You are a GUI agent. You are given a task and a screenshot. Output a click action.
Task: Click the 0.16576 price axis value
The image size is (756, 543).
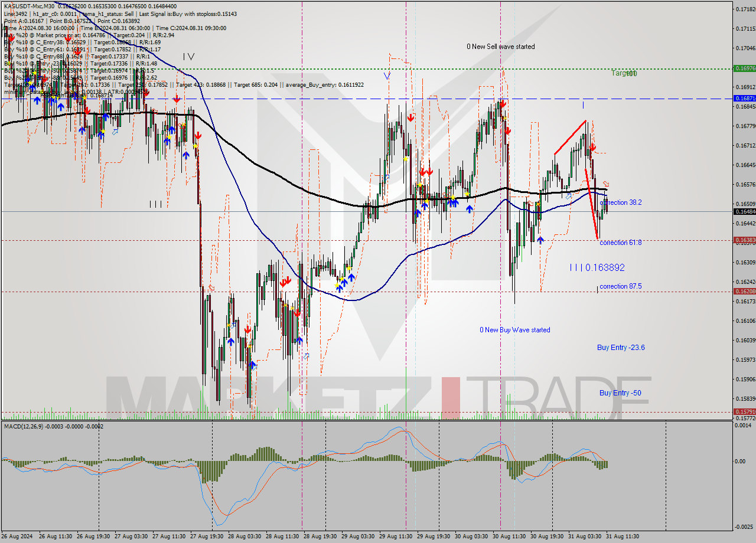745,184
